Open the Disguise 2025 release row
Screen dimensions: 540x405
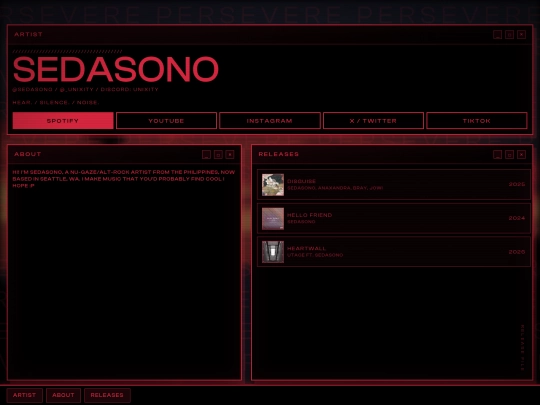[x=394, y=184]
